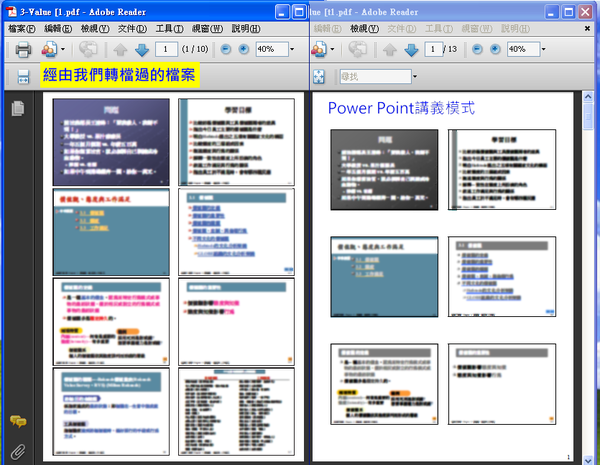Click page number field in left window
600x465 pixels.
click(166, 49)
